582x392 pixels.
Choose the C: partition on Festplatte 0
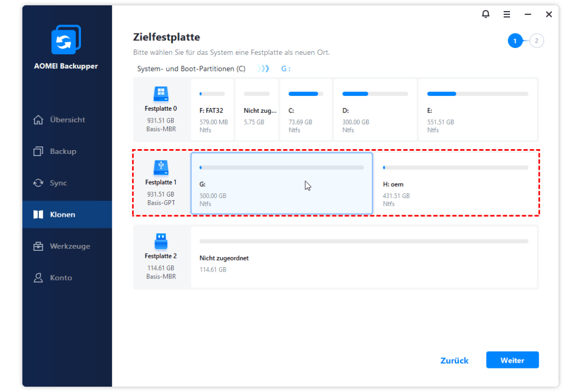coord(305,110)
